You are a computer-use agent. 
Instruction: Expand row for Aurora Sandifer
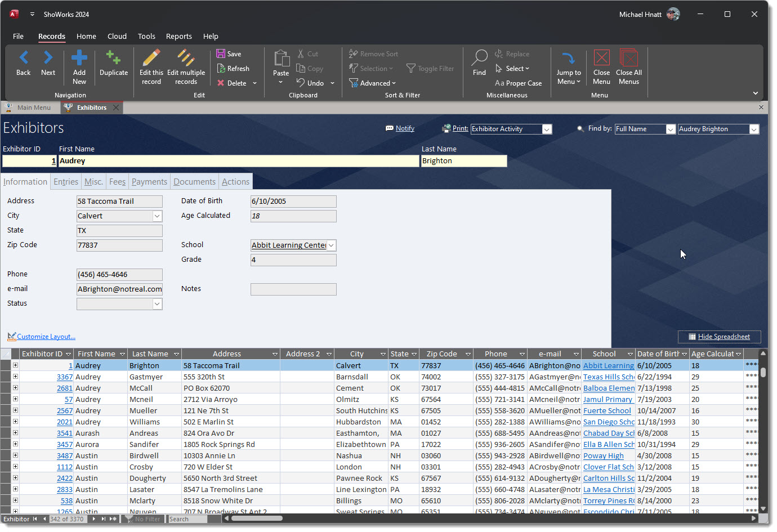tap(15, 444)
